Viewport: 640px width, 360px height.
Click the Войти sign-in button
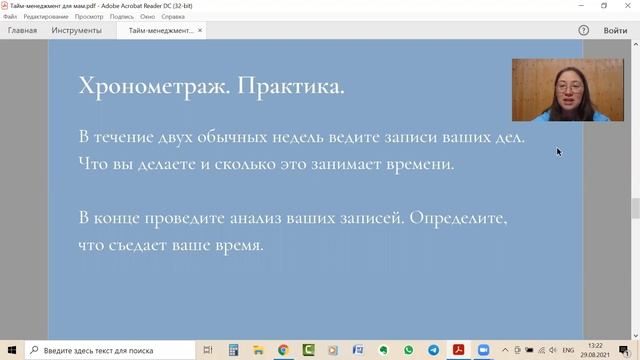point(616,31)
